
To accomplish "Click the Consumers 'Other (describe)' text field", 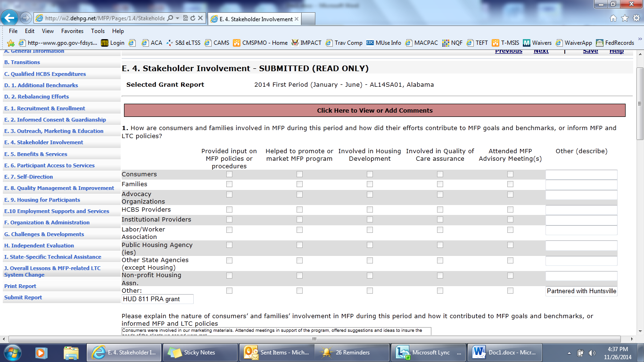I will pyautogui.click(x=581, y=174).
